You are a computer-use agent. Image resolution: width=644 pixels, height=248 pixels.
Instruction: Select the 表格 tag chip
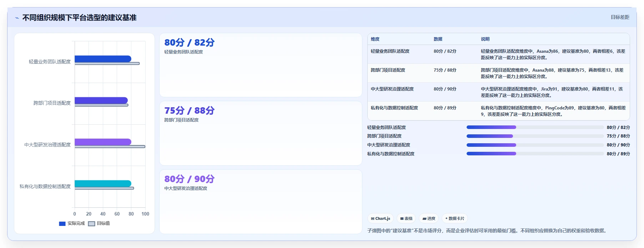(406, 218)
